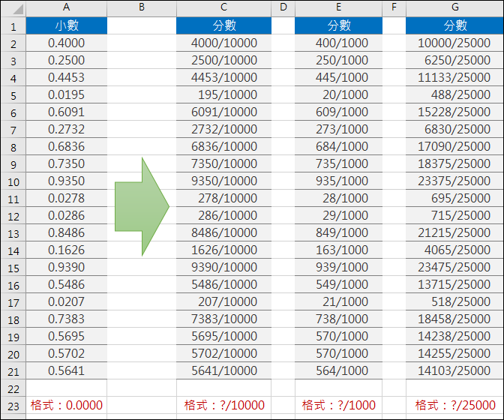Viewport: 504px width, 420px height.
Task: Select row 1 header
Action: tap(13, 26)
